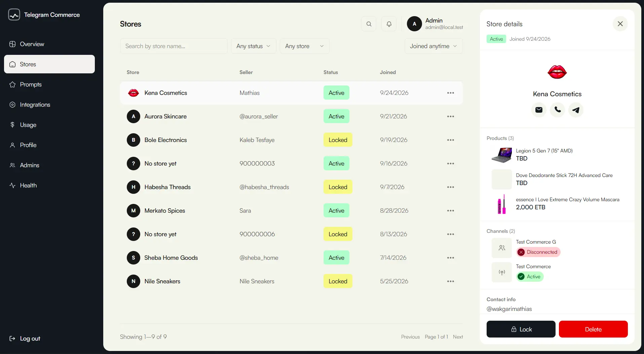The height and width of the screenshot is (354, 644).
Task: Open Health page in sidebar
Action: click(x=49, y=185)
